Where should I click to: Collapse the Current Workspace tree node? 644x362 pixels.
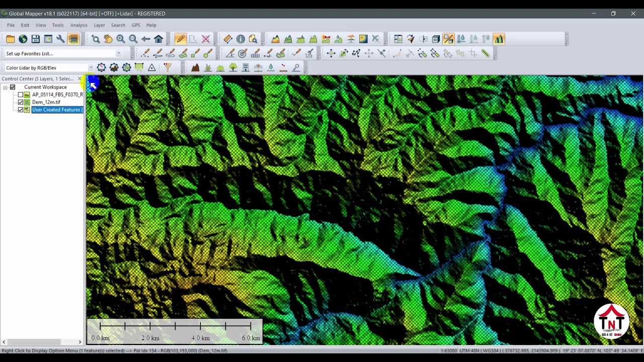pyautogui.click(x=5, y=87)
